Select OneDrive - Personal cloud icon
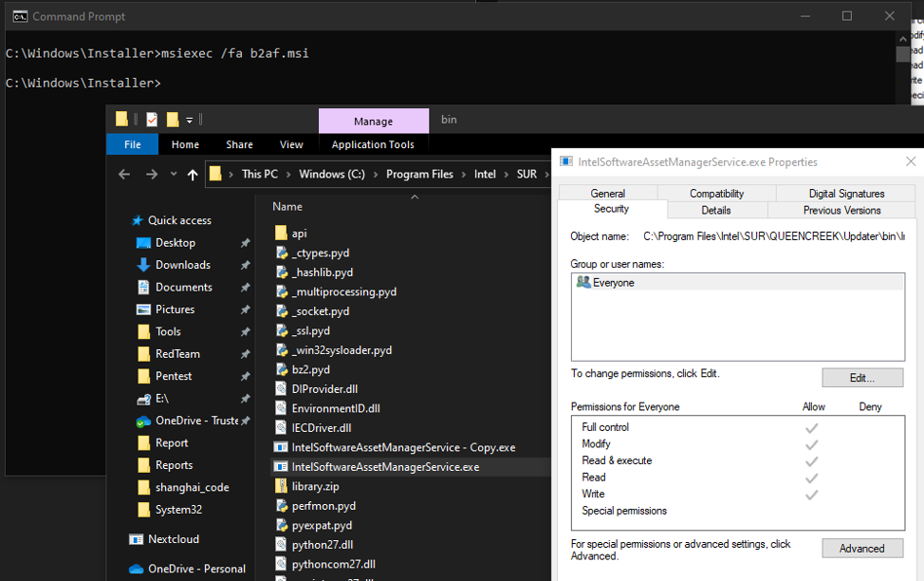The height and width of the screenshot is (581, 924). pos(136,570)
